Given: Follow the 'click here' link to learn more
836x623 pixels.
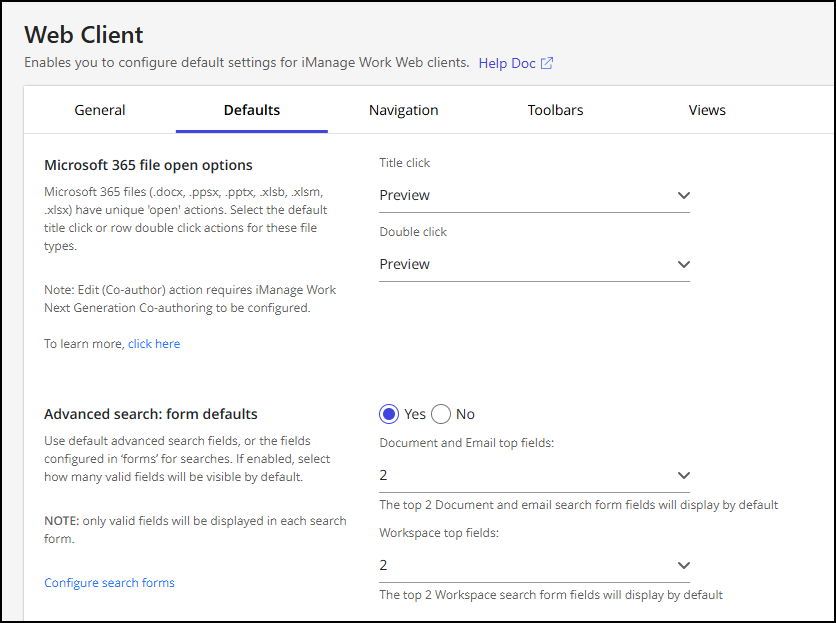Looking at the screenshot, I should coord(153,343).
